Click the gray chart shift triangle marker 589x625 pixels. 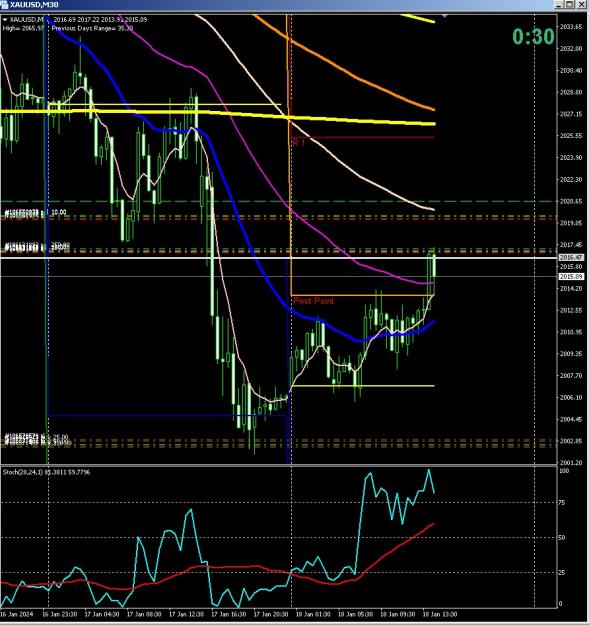pyautogui.click(x=444, y=16)
